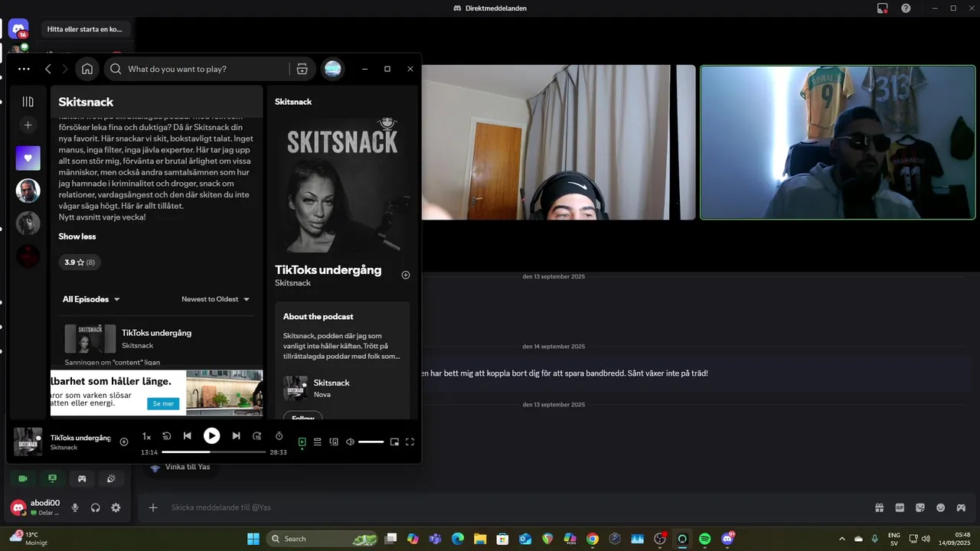
Task: Show hidden system tray icons
Action: tap(842, 539)
